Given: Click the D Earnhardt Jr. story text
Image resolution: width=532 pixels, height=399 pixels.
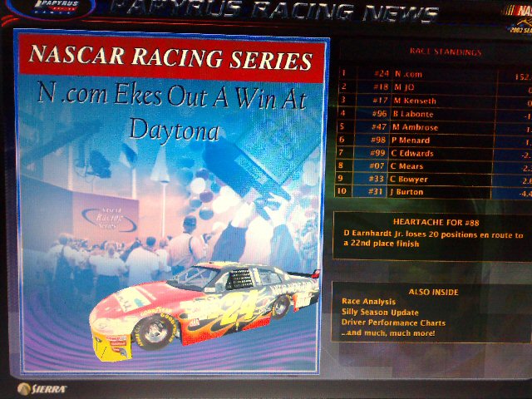Looking at the screenshot, I should [433, 239].
